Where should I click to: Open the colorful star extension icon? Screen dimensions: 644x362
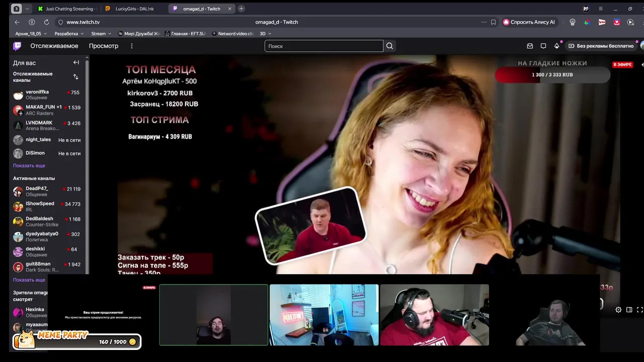tap(587, 22)
